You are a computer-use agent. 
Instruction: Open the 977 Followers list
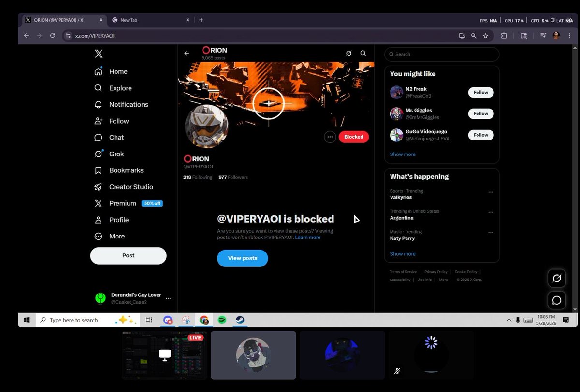point(233,177)
